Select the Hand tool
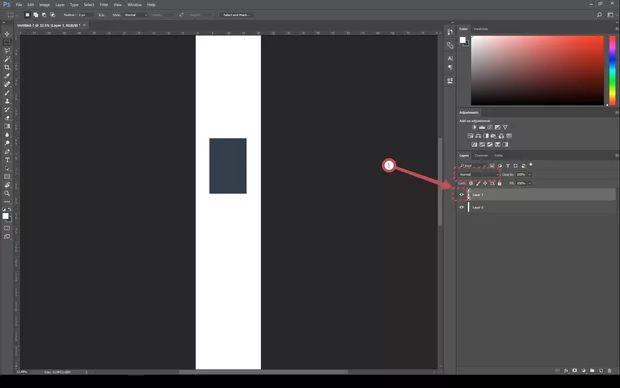 point(7,185)
